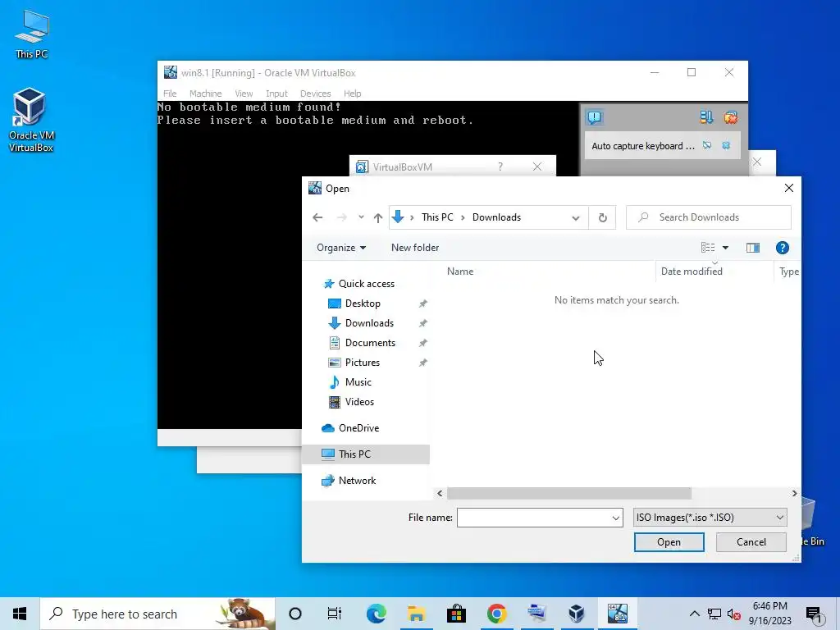The image size is (840, 630).
Task: Go back in the Open dialog
Action: [x=317, y=217]
